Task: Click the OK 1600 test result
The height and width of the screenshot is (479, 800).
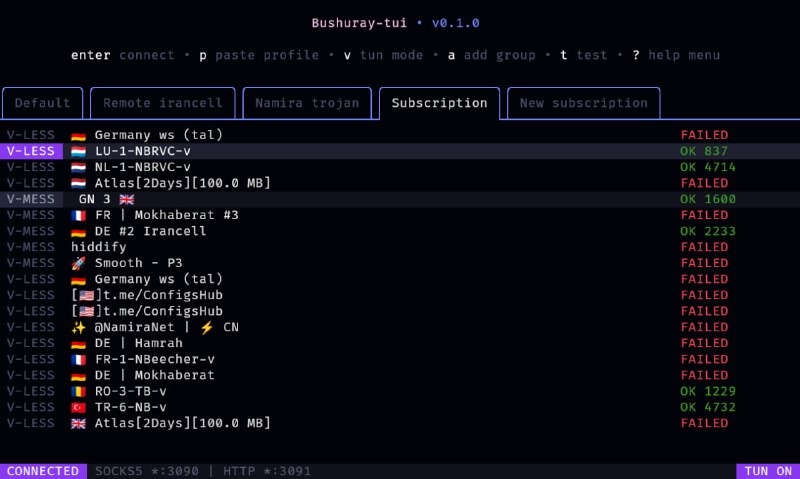Action: coord(708,199)
